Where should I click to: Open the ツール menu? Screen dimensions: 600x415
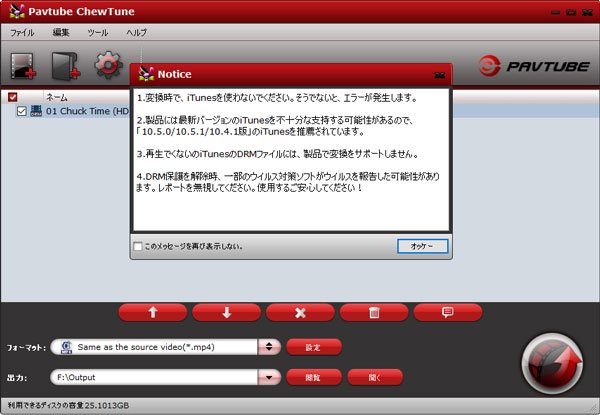pyautogui.click(x=98, y=33)
